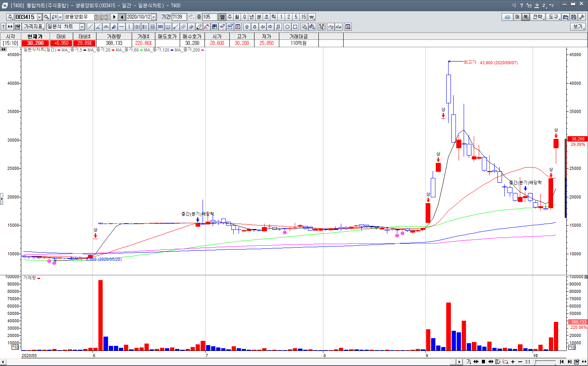Toggle the 매 button

pos(518,17)
